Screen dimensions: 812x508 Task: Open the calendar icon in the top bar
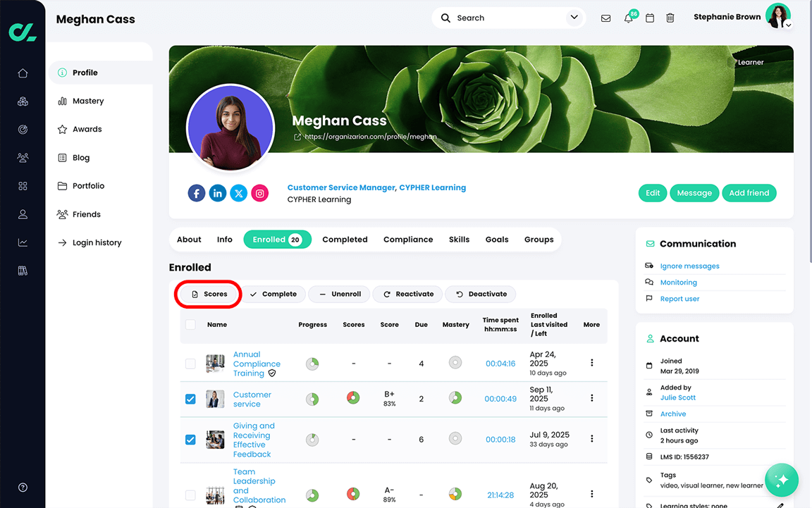[x=649, y=18]
